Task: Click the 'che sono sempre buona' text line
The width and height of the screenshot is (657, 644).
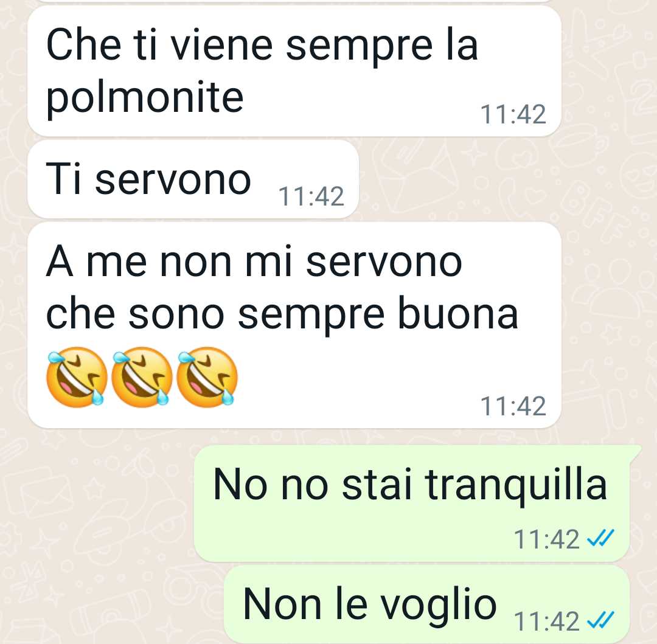Action: [x=282, y=314]
